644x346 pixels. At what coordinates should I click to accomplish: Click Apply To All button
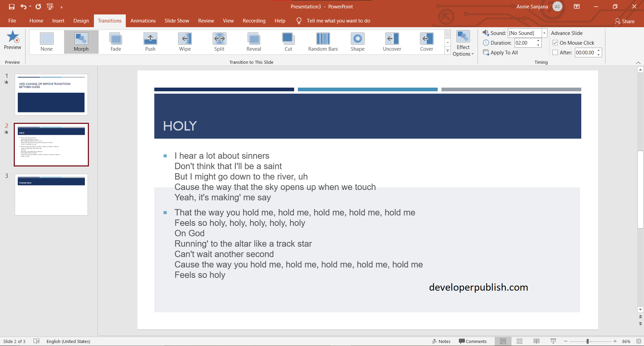coord(500,53)
